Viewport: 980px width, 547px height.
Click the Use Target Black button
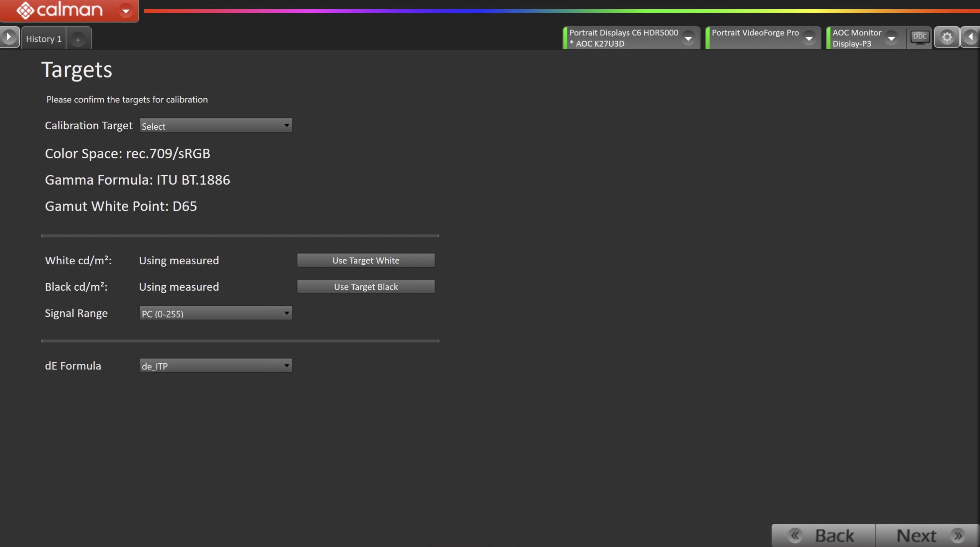click(x=366, y=287)
